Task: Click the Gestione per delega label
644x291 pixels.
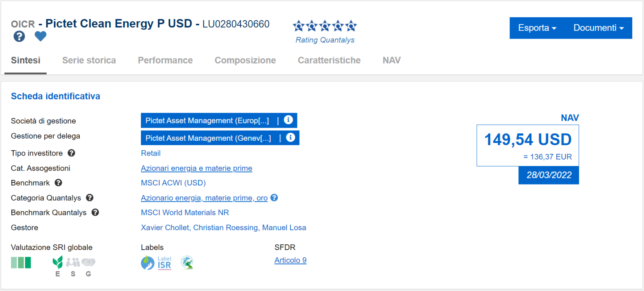Action: tap(45, 136)
